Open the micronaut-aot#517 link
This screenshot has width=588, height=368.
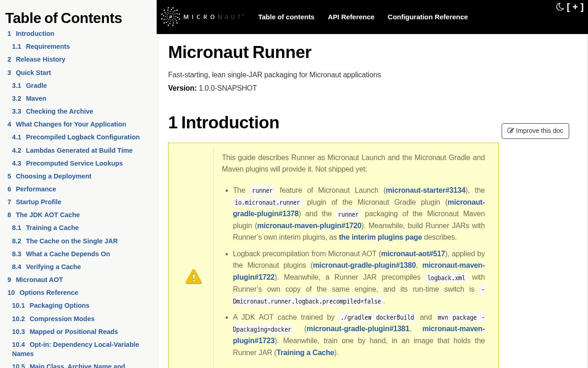pyautogui.click(x=413, y=253)
